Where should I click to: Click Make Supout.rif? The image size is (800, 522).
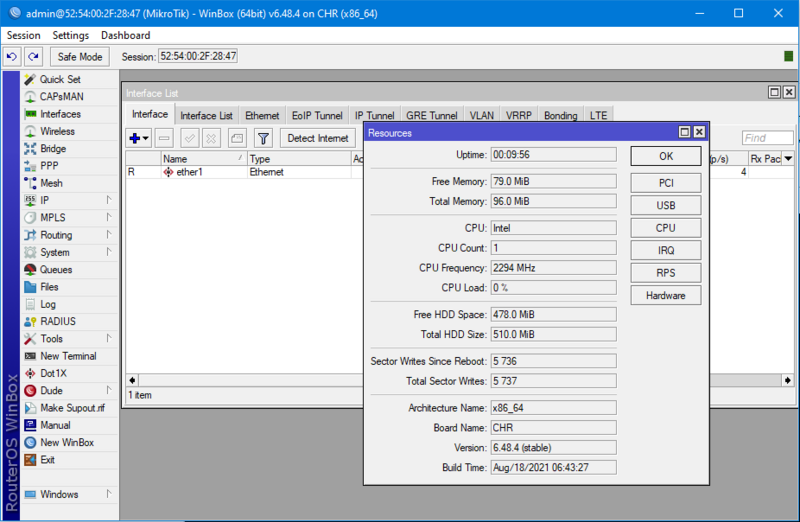pyautogui.click(x=72, y=408)
